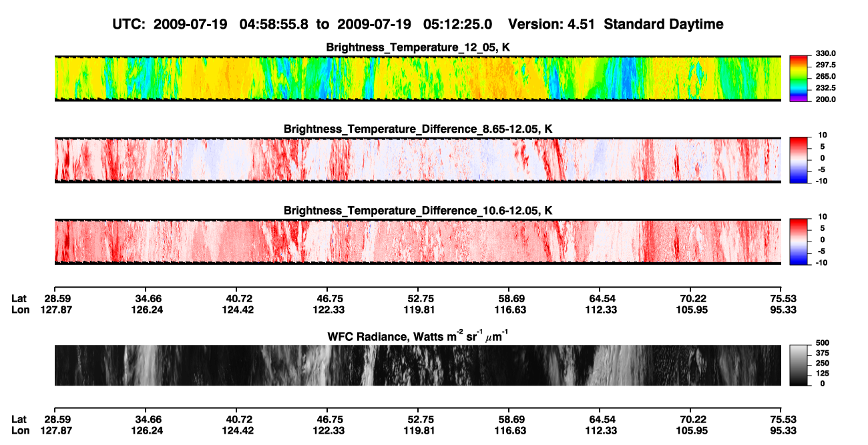Screen dimensions: 868x445
Task: Select the WFC Radiance grayscale image strip
Action: click(417, 365)
